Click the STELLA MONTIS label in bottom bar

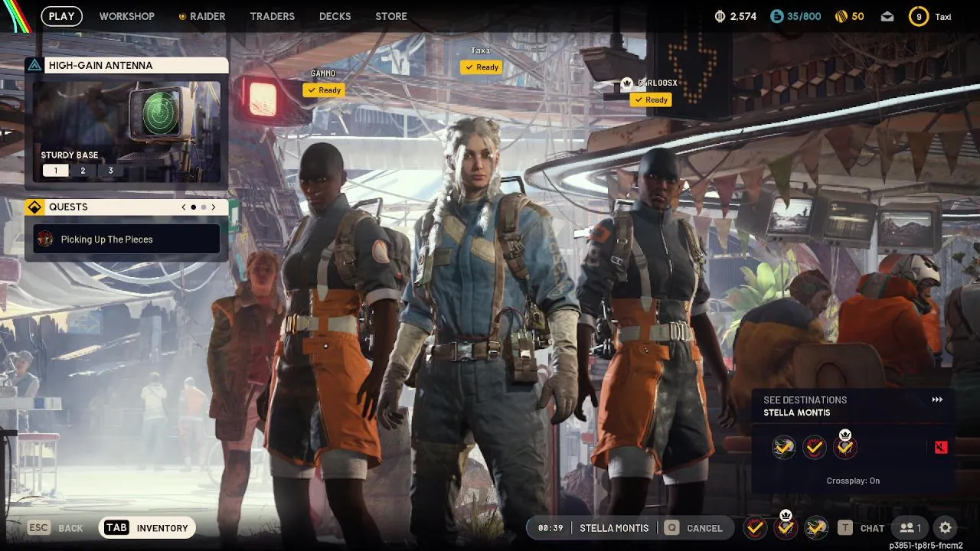tap(614, 528)
